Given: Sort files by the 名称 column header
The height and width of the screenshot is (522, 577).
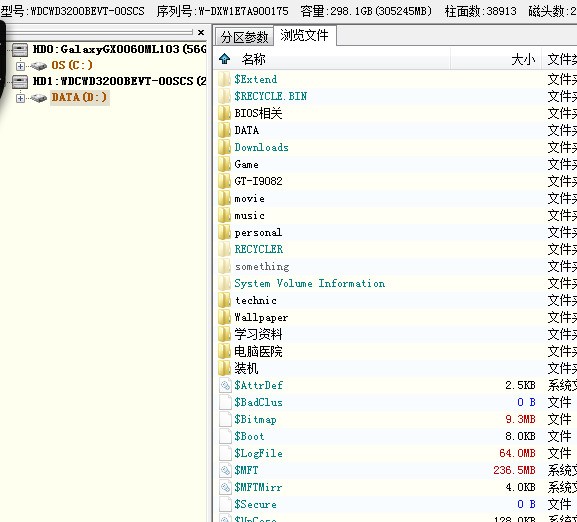Looking at the screenshot, I should pos(254,59).
